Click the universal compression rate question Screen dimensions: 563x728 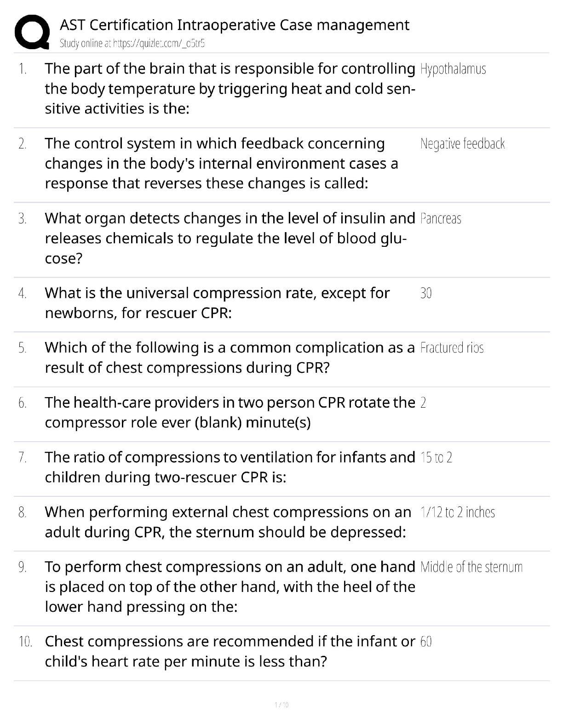(217, 303)
